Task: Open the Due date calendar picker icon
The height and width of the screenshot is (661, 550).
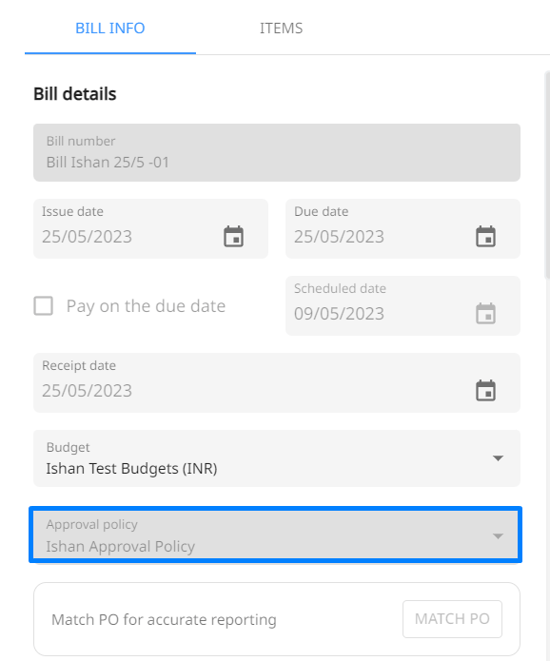Action: pos(486,236)
